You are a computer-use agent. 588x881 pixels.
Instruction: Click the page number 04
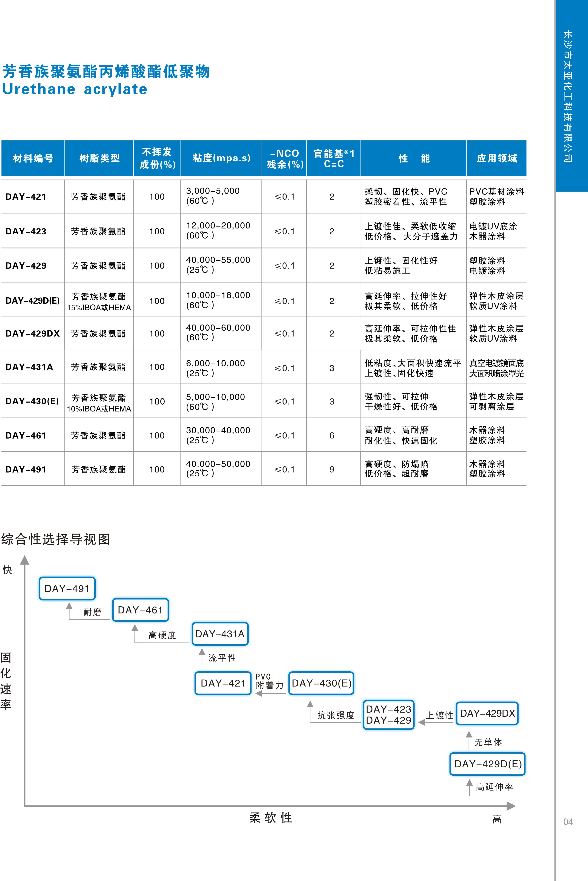point(568,822)
